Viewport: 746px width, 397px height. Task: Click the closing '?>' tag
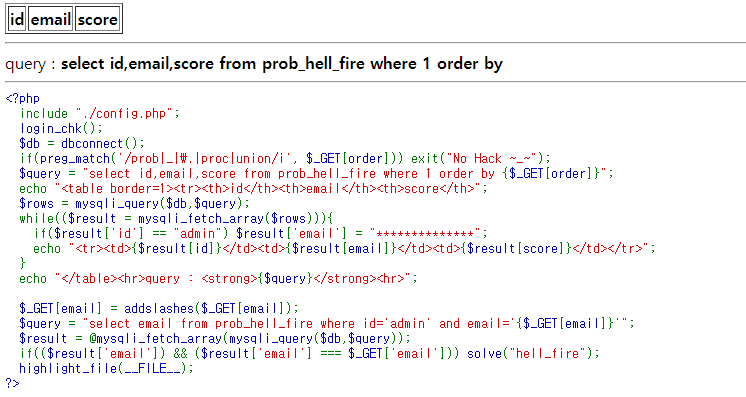point(12,383)
